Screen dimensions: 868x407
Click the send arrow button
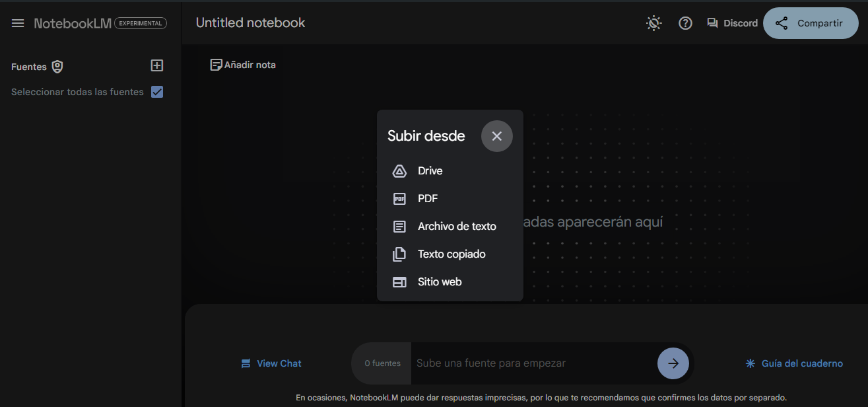click(673, 363)
